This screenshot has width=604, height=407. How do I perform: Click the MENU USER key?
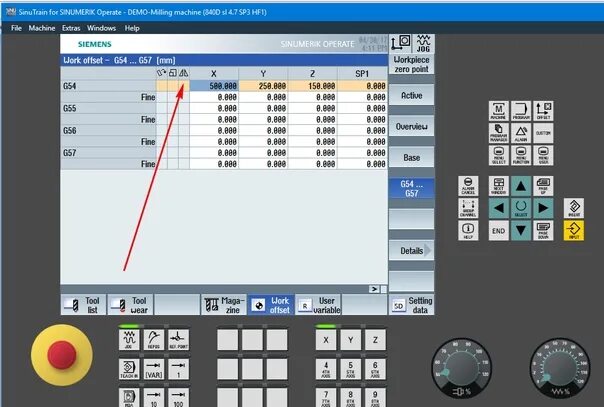[x=543, y=156]
